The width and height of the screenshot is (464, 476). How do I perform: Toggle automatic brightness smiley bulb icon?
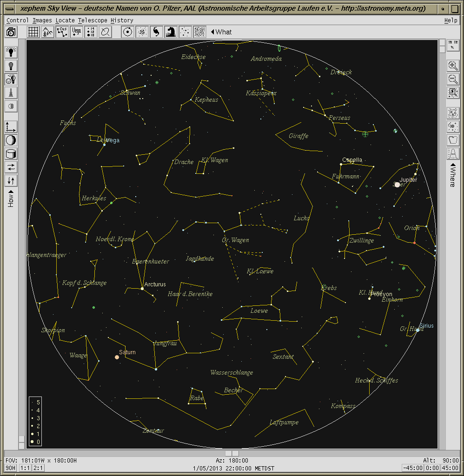pyautogui.click(x=11, y=79)
